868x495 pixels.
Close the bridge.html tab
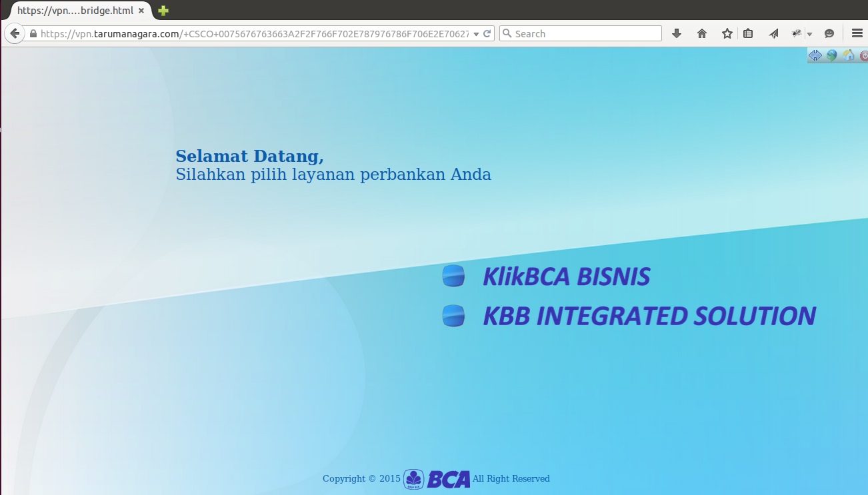(141, 11)
